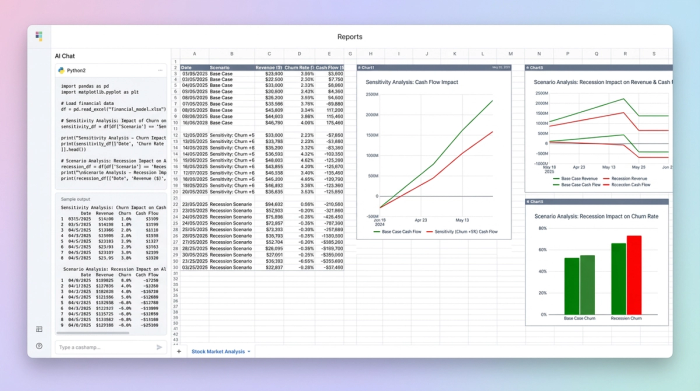Click the Revenue ($) header cell
Viewport: 700px width, 391px height.
click(x=269, y=67)
